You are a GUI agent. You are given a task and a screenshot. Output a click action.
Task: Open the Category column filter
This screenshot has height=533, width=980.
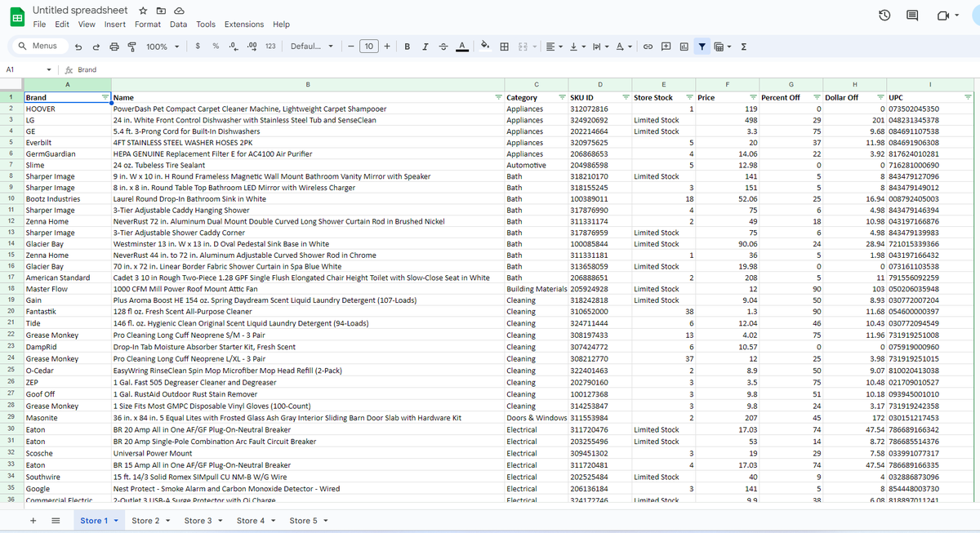(561, 97)
